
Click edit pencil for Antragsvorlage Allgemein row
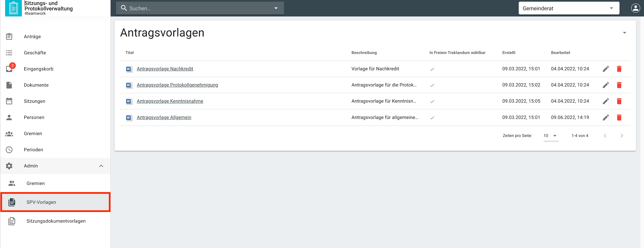click(605, 117)
